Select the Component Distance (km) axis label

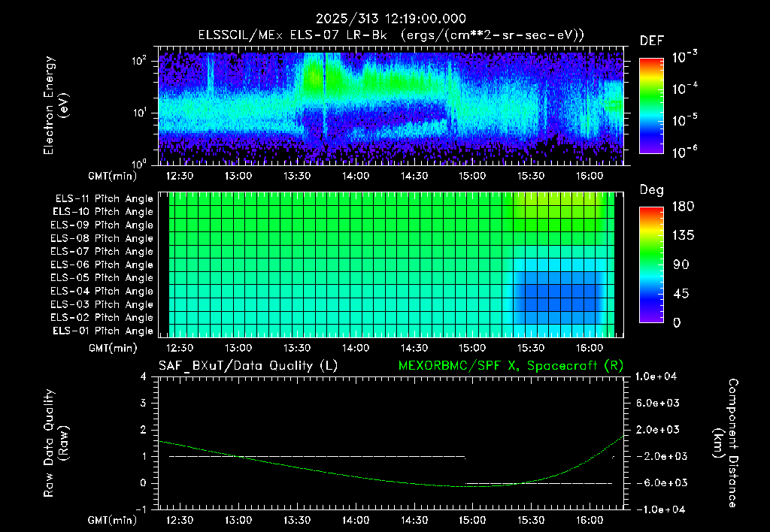tap(726, 443)
